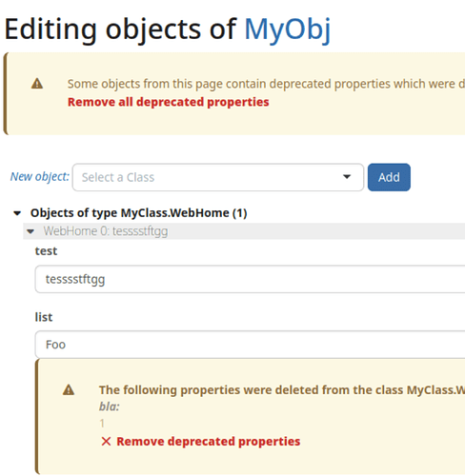This screenshot has width=465, height=476.
Task: Click red X beside Remove deprecated properties
Action: tap(106, 441)
